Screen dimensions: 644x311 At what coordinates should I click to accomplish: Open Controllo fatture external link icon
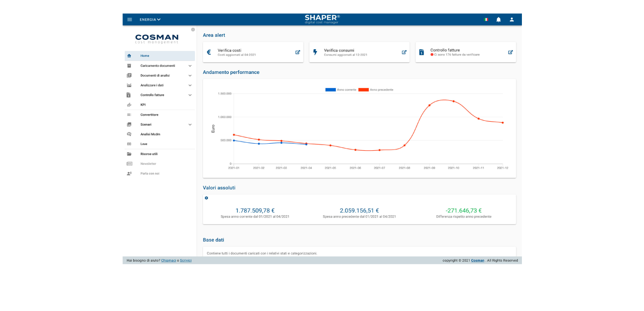510,52
